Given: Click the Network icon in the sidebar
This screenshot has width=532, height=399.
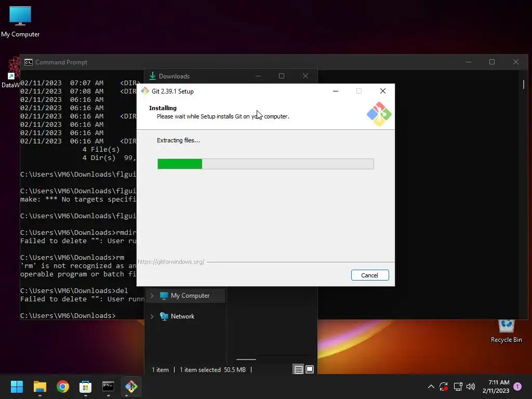Looking at the screenshot, I should click(164, 316).
